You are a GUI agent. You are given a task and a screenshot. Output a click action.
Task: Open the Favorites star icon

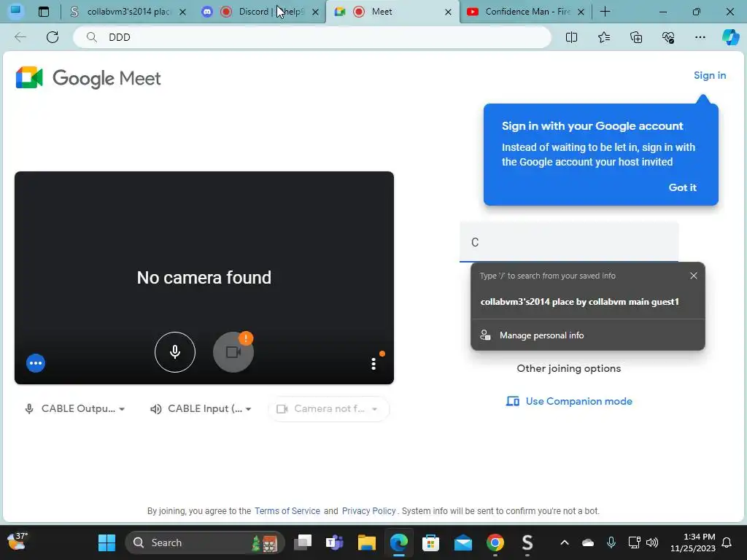point(603,37)
